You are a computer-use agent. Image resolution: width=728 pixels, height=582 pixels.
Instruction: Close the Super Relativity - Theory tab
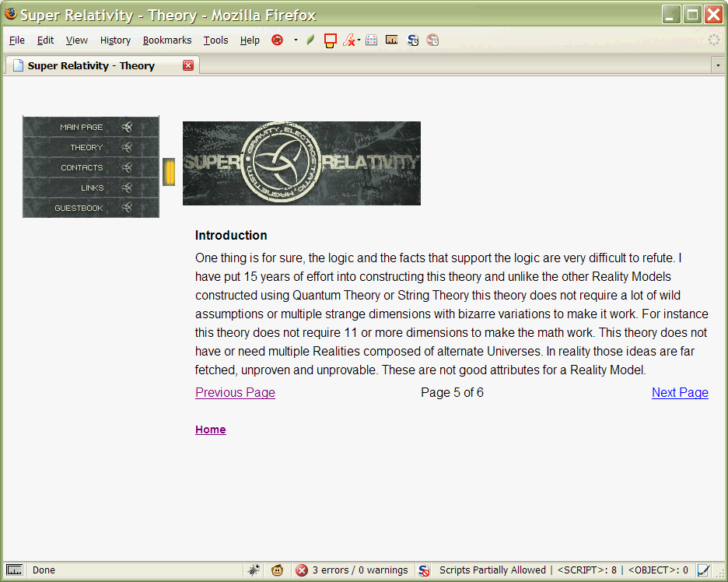pos(188,65)
